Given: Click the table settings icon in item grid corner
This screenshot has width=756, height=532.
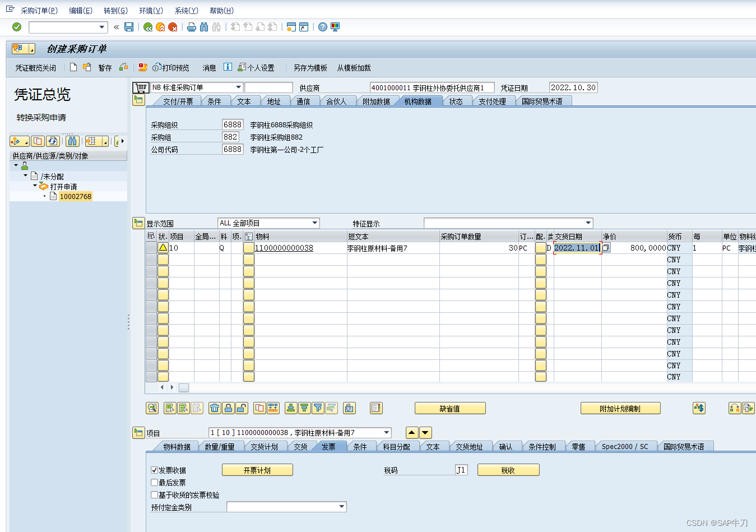Looking at the screenshot, I should [x=151, y=236].
